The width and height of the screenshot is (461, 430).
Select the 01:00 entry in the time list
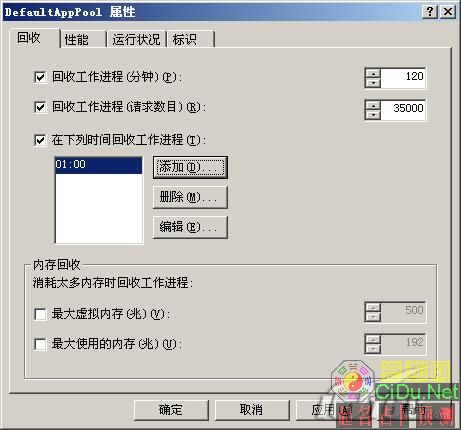click(x=99, y=165)
